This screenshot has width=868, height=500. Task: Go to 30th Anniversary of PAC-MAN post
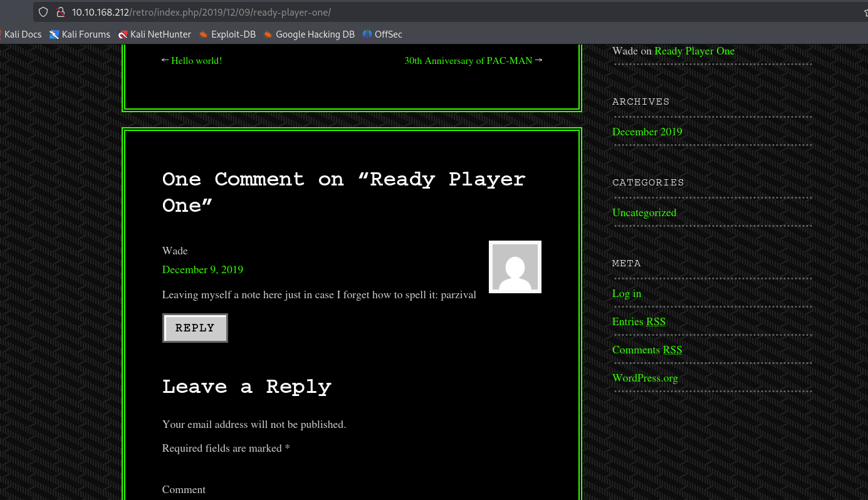click(x=468, y=61)
